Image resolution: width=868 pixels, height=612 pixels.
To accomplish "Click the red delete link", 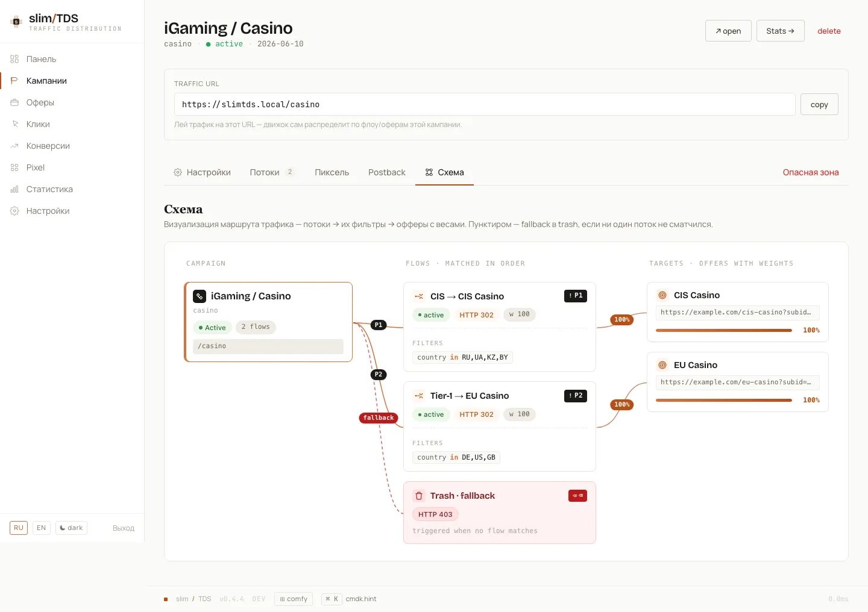I will coord(829,31).
